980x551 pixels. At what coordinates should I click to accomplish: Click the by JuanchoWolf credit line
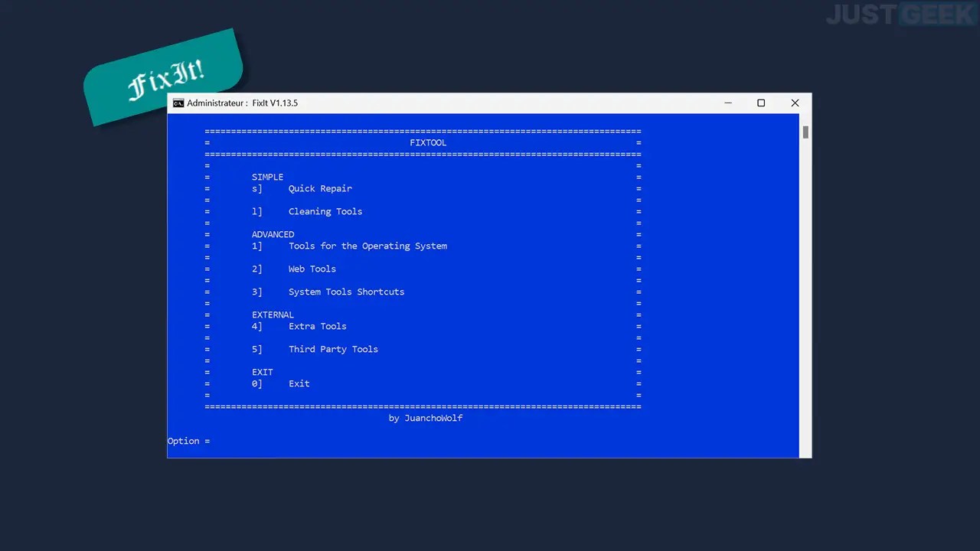point(426,418)
